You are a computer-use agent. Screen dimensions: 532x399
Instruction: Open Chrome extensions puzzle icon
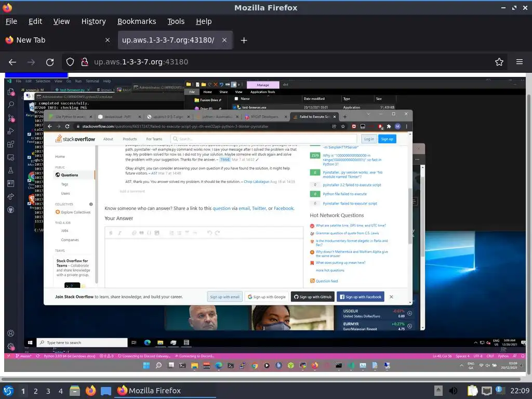coord(389,126)
